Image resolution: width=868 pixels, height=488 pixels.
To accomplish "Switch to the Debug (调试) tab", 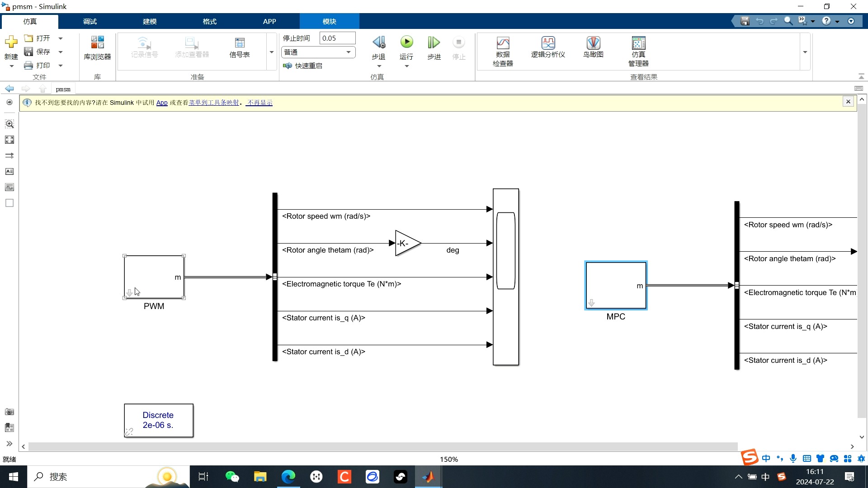I will pos(90,21).
